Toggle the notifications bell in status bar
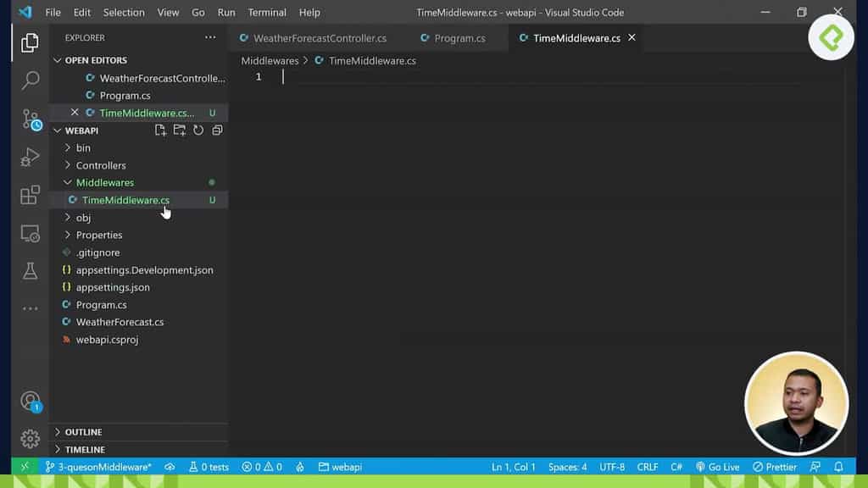Image resolution: width=868 pixels, height=488 pixels. click(x=839, y=466)
